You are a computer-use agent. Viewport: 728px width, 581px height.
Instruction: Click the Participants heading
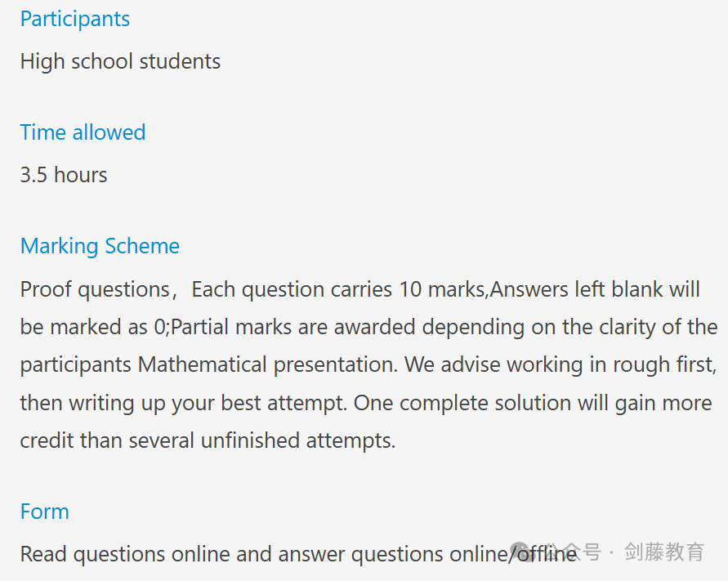74,20
